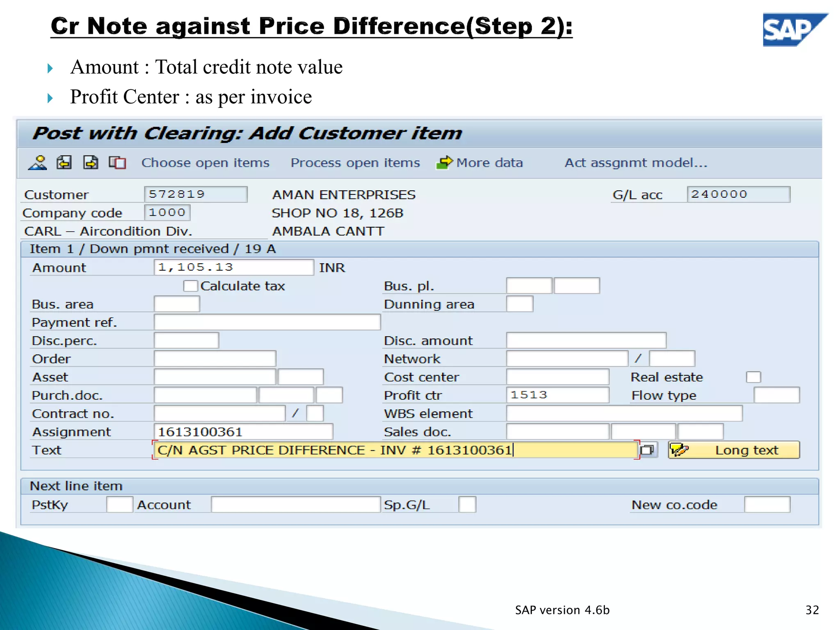Click Process open items
The height and width of the screenshot is (630, 840).
pyautogui.click(x=355, y=163)
